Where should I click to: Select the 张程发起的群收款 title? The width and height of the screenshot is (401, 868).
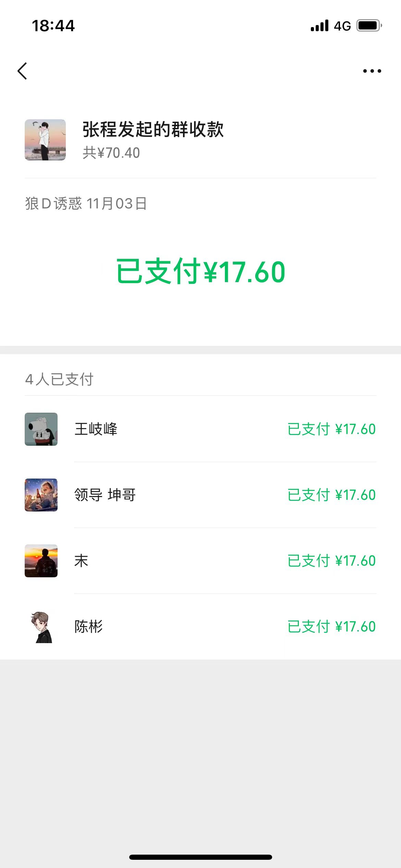(x=153, y=130)
